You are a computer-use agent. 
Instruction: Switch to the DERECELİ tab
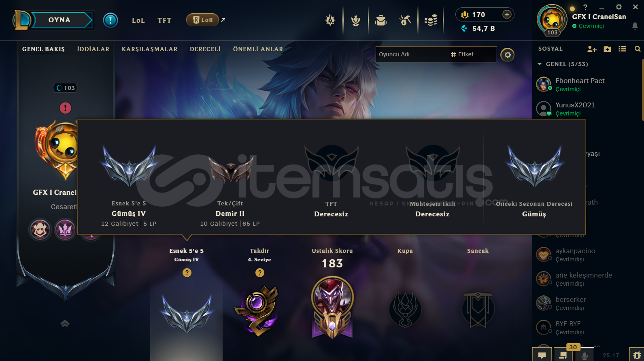tap(205, 49)
